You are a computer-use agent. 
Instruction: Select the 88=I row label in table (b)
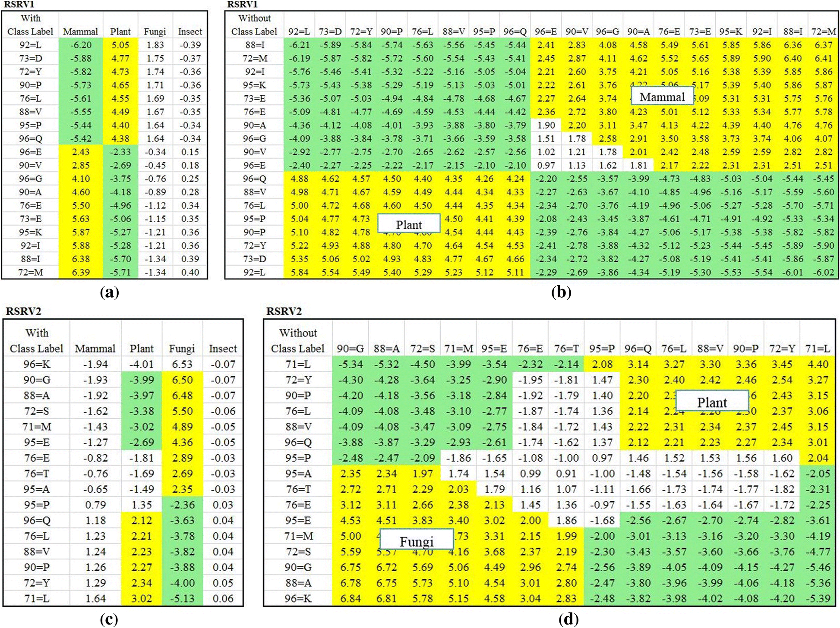pyautogui.click(x=254, y=45)
